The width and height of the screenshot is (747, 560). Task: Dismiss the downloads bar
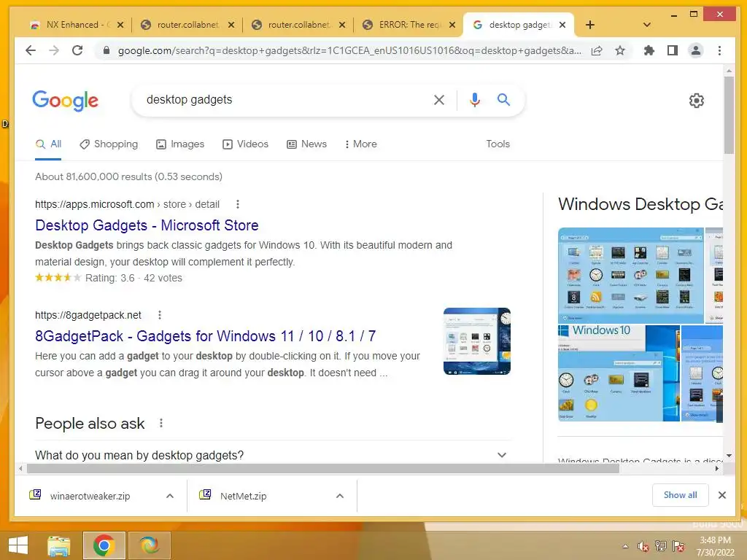click(721, 495)
